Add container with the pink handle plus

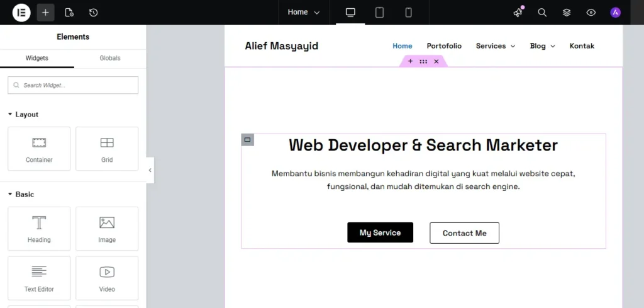click(410, 61)
